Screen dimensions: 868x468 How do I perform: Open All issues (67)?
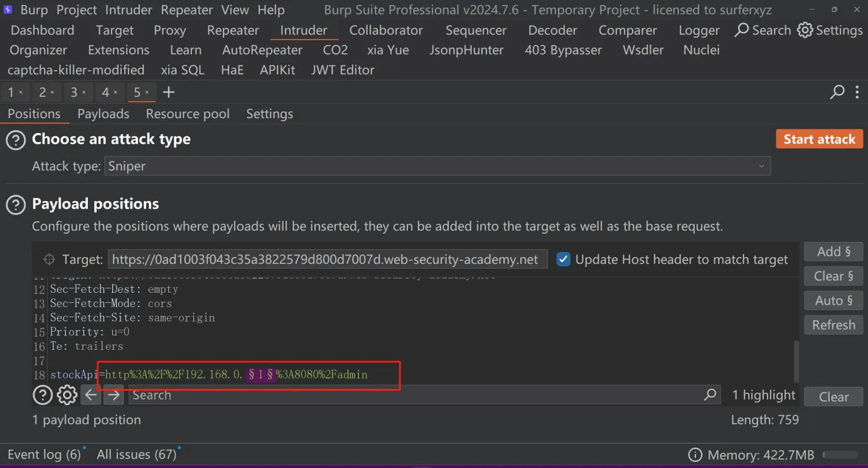(136, 455)
